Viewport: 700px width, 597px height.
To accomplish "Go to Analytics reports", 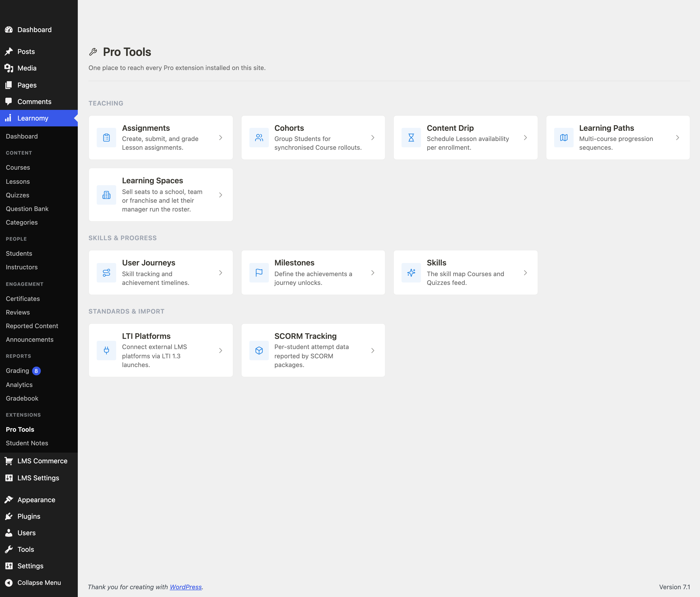I will coord(19,385).
